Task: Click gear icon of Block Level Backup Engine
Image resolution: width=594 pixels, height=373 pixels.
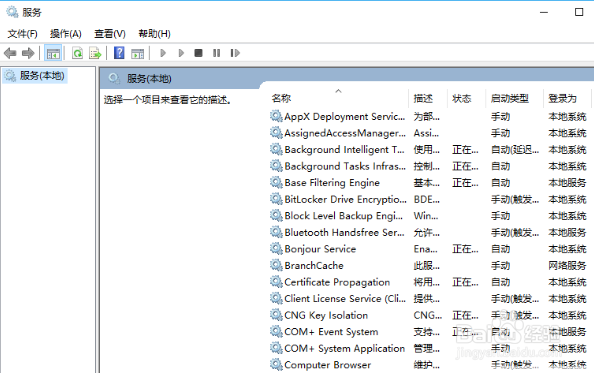Action: 276,216
